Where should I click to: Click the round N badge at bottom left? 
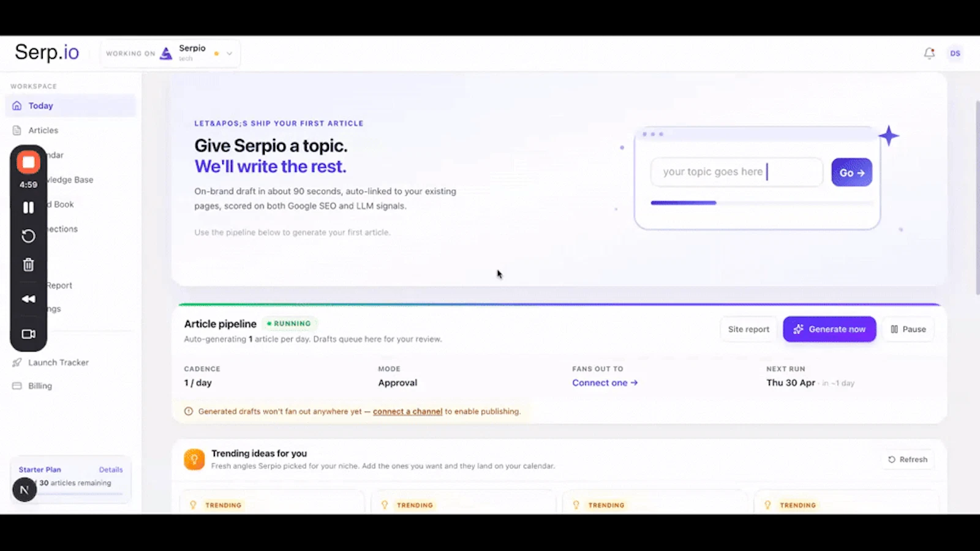24,490
